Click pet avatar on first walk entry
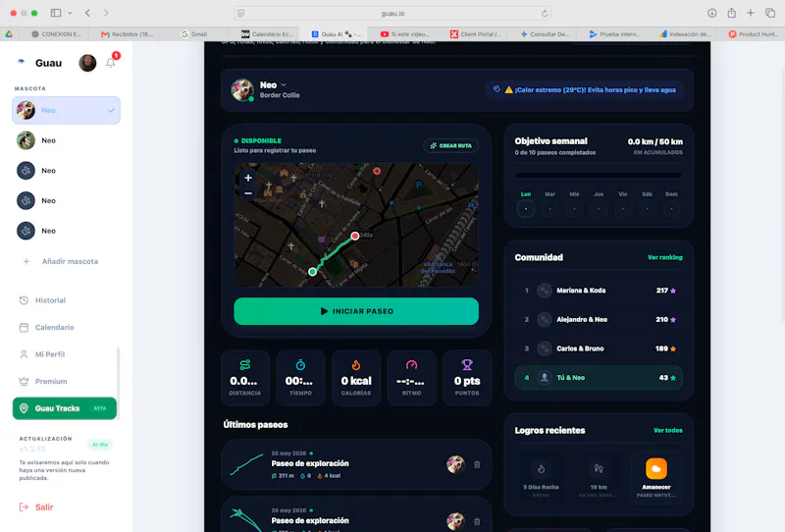Screen dimensions: 785x532 455,464
